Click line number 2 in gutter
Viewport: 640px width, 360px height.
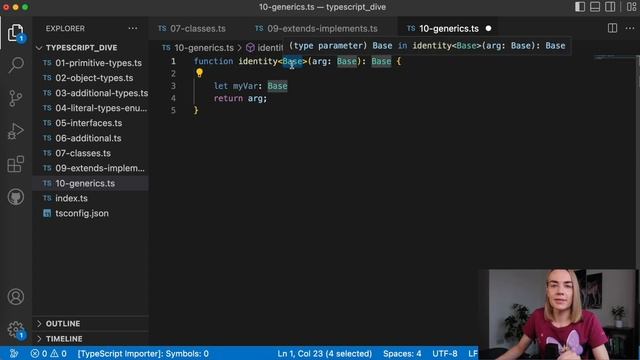[x=173, y=73]
